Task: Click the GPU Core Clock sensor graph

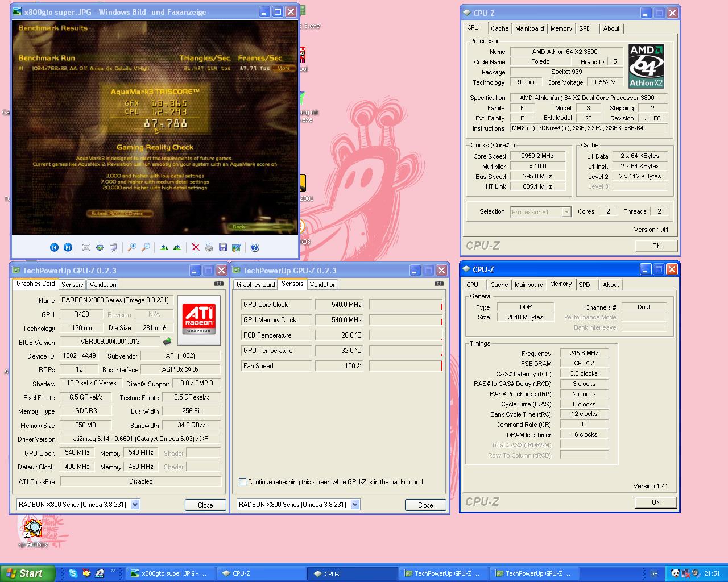Action: pos(406,305)
